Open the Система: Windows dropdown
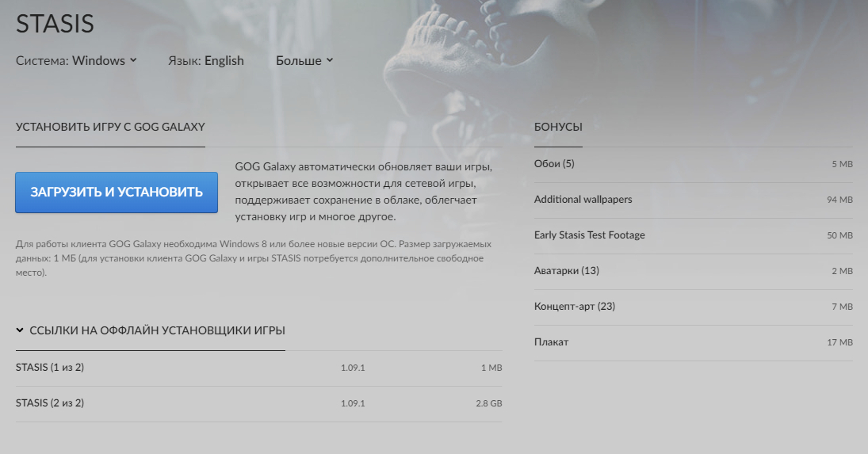The image size is (868, 454). pyautogui.click(x=76, y=60)
